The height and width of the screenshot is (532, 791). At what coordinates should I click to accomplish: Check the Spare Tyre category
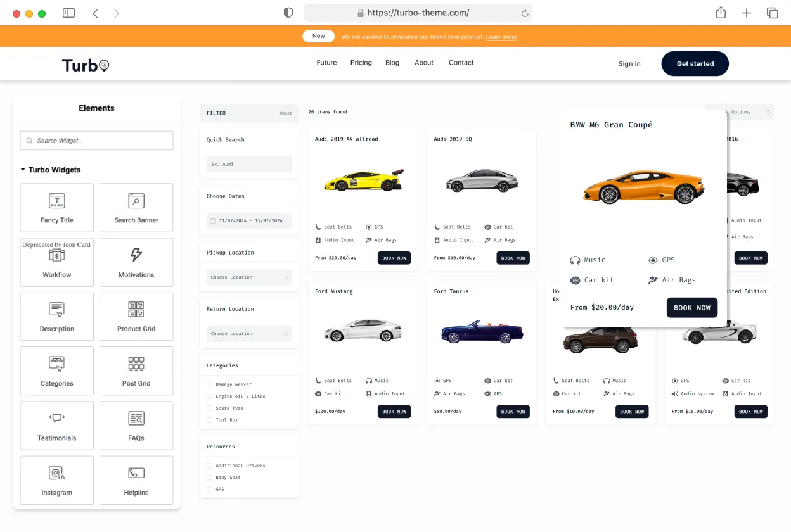(209, 408)
